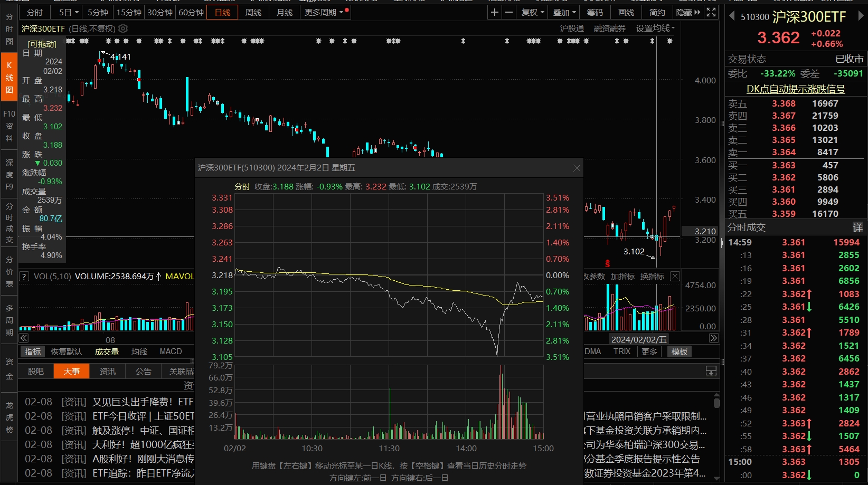Open the 设置均线 dropdown
This screenshot has width=868, height=485.
655,28
